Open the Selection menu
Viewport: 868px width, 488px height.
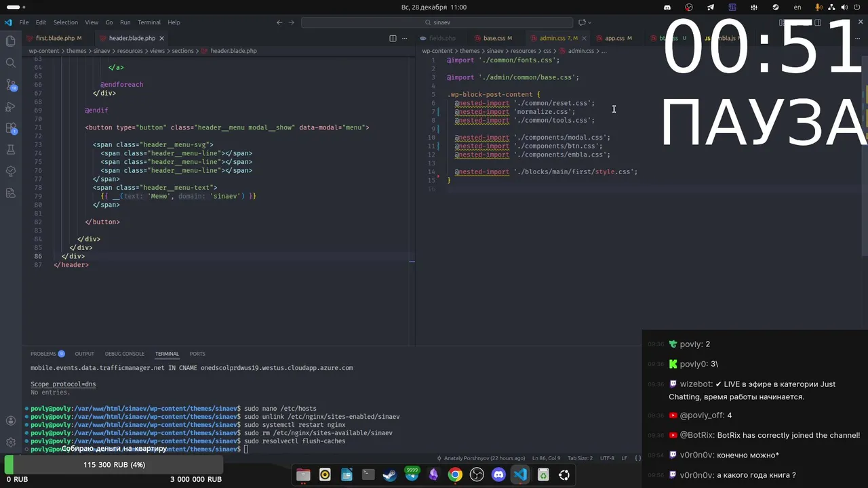[x=66, y=22]
